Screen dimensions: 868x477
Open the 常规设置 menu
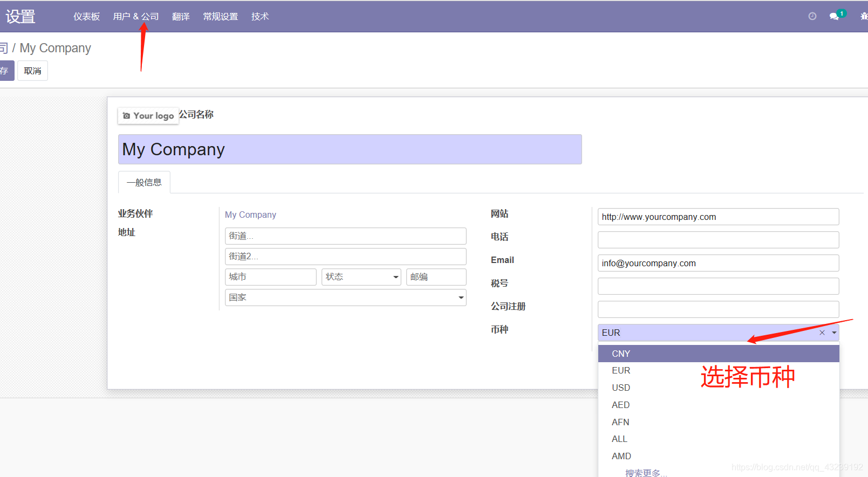click(x=221, y=17)
